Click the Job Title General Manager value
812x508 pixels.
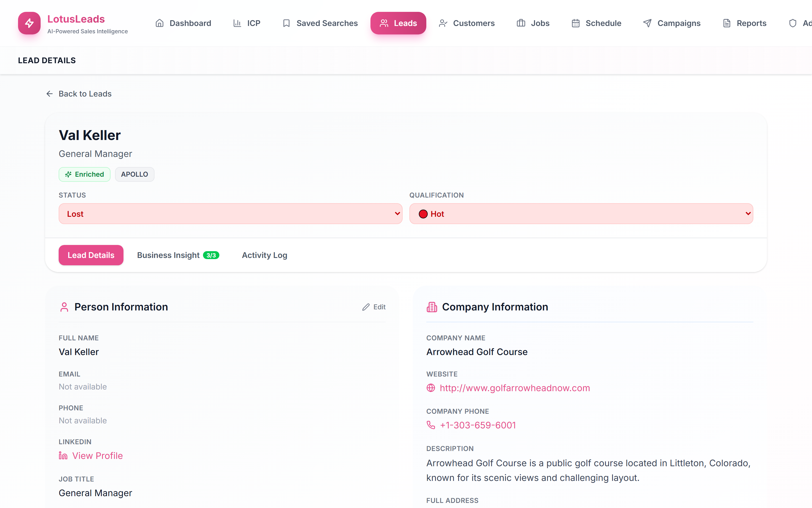pyautogui.click(x=95, y=493)
